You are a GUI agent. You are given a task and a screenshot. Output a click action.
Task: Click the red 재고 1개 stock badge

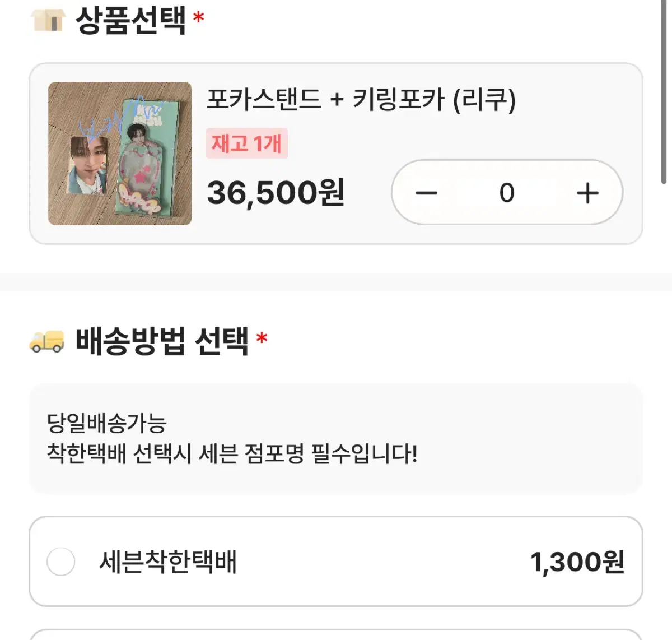click(x=246, y=143)
